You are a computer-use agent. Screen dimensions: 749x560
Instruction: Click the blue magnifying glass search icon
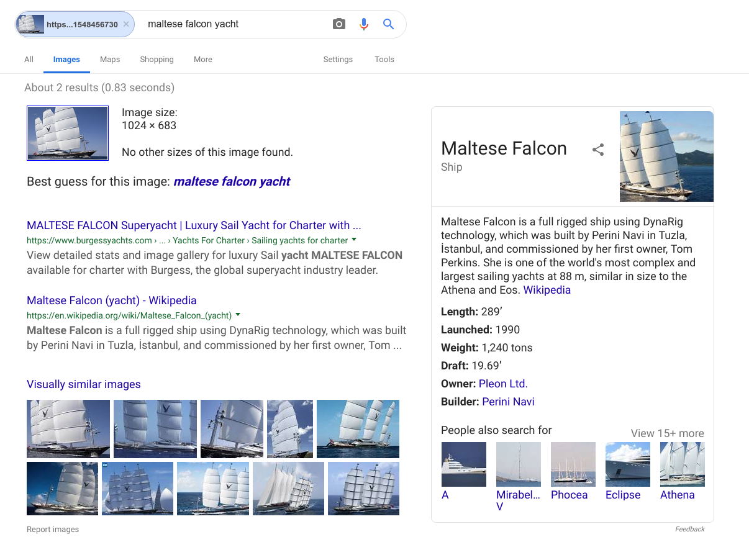389,24
